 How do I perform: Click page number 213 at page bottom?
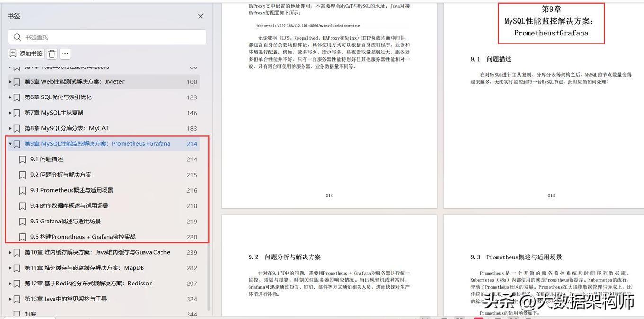coord(551,195)
